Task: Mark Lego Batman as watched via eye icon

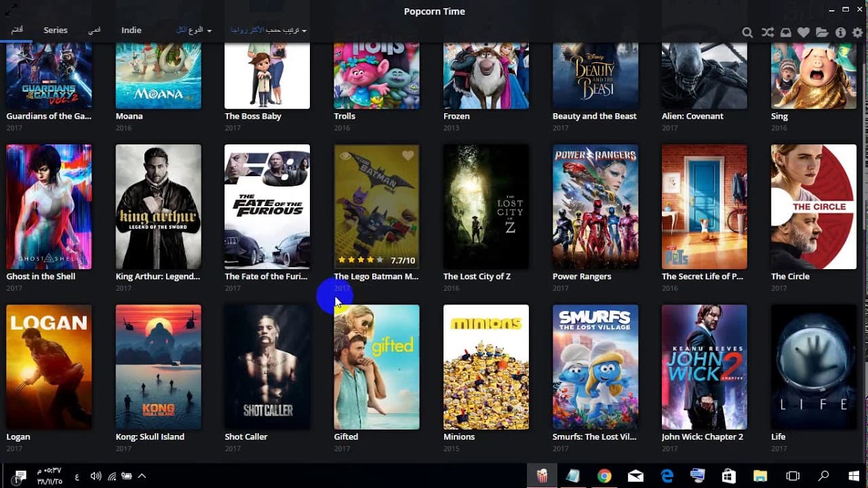Action: 345,156
